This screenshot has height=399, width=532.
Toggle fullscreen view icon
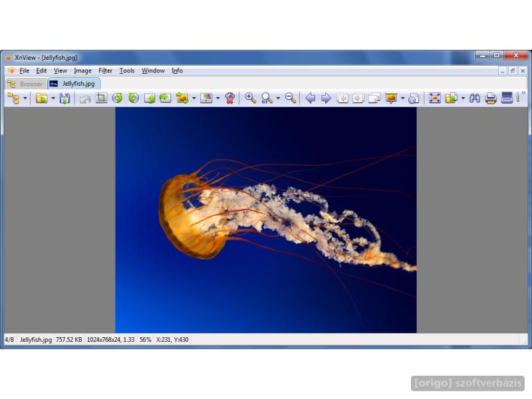[435, 98]
